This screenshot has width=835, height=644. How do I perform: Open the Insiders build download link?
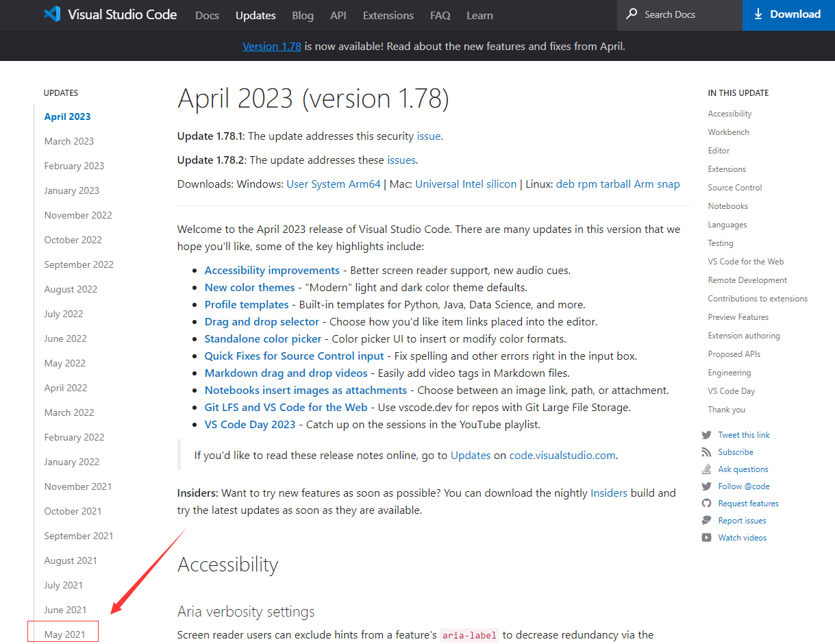coord(609,493)
